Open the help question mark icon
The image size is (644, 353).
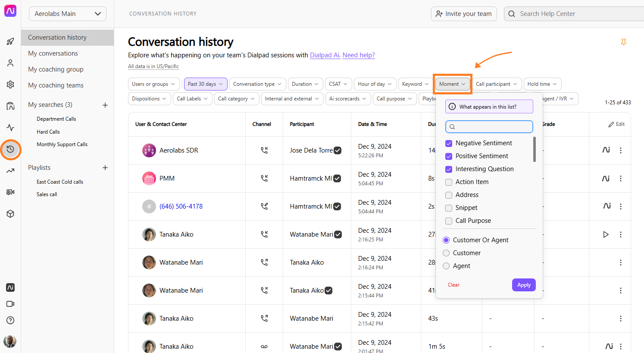point(10,320)
